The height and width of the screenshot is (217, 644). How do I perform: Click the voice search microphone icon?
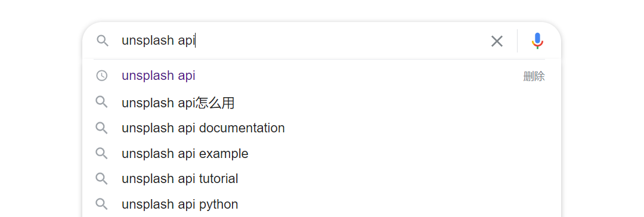click(537, 41)
